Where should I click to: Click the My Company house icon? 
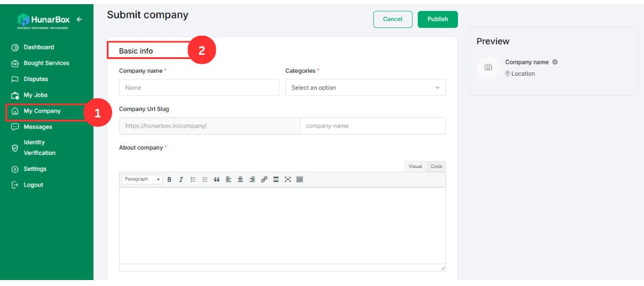(x=15, y=111)
